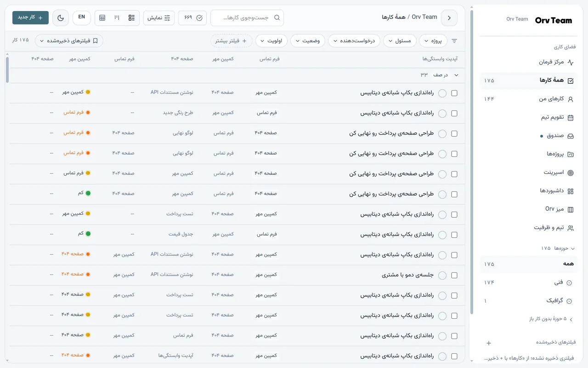Viewport: 588px width, 368px height.
Task: Click the plus icon in the sidebar's فیلترهای ذخیره‌شده section
Action: coord(489,343)
